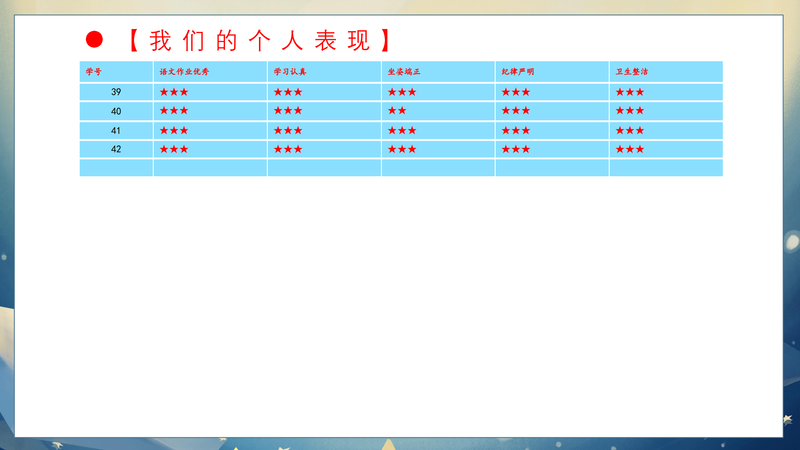Screen dimensions: 800x450
Task: Click row 39 stars under 语文作业优秀
Action: coord(174,92)
